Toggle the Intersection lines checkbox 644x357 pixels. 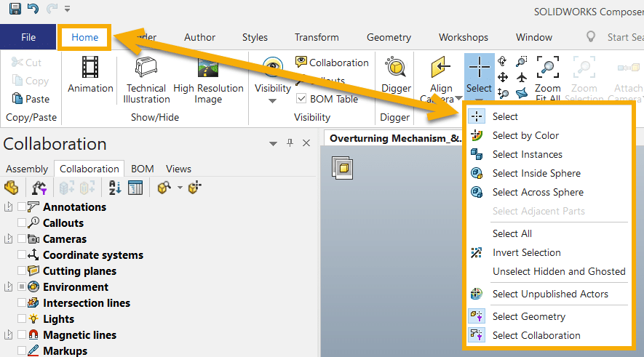(22, 302)
